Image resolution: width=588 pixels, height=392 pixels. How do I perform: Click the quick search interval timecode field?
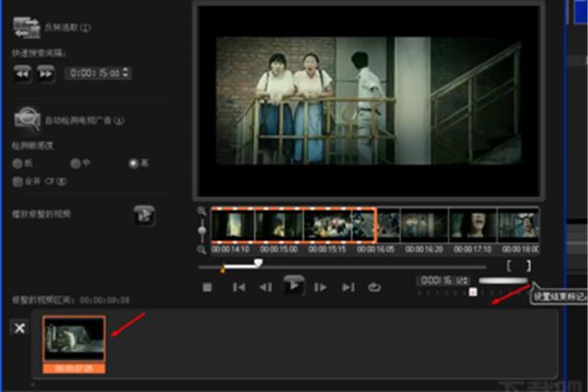tap(95, 73)
